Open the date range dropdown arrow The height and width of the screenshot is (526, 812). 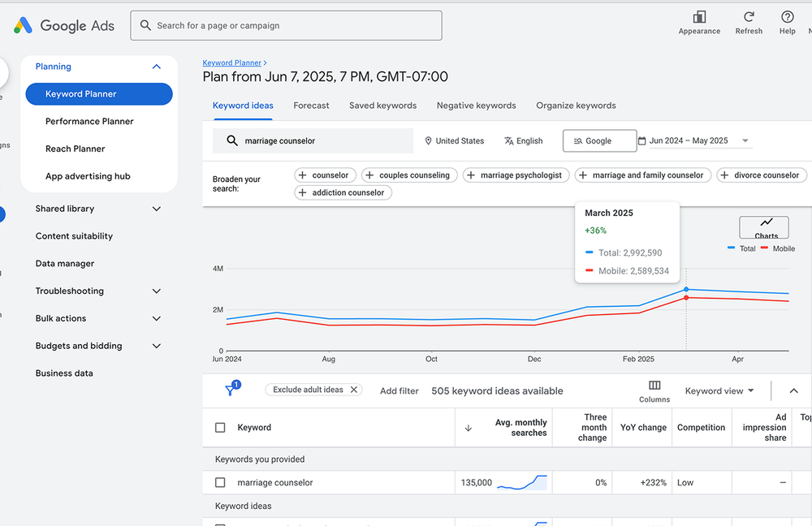[745, 140]
